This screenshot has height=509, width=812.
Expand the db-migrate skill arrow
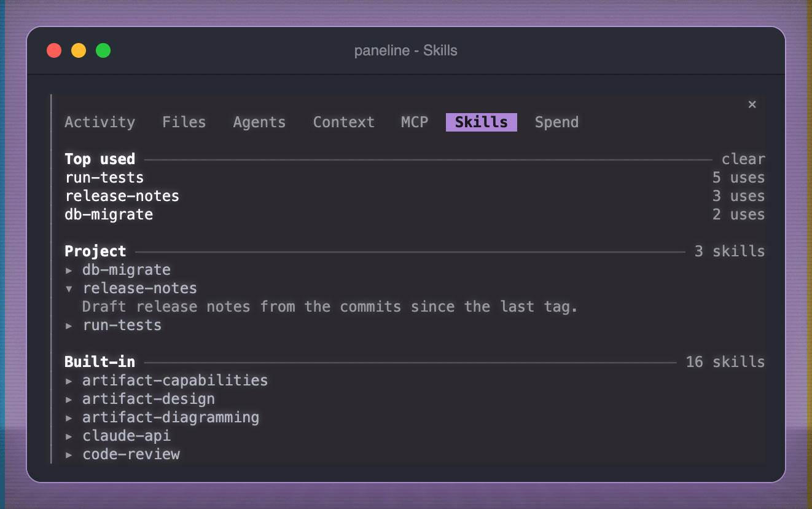tap(69, 270)
